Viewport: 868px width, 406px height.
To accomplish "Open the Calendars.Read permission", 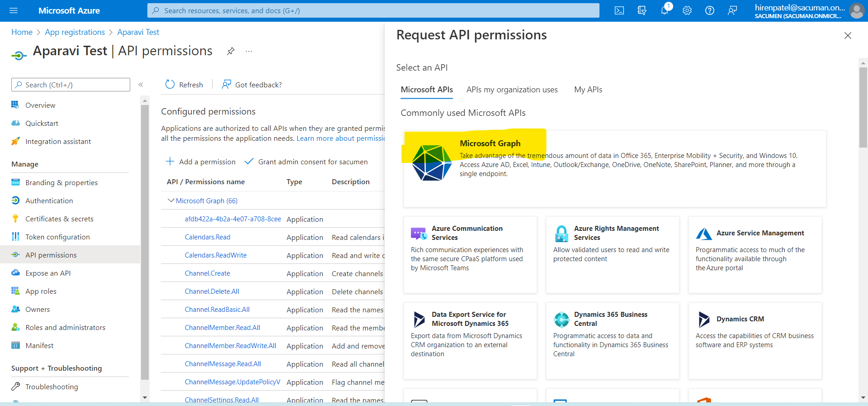I will (208, 237).
